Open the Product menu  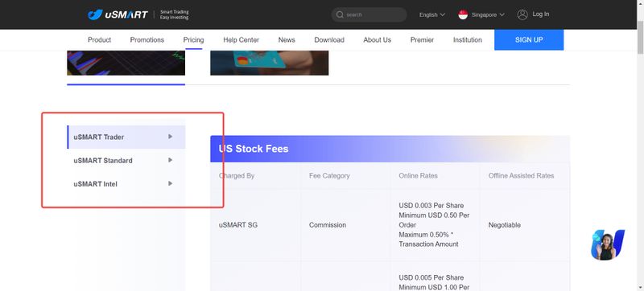tap(99, 39)
